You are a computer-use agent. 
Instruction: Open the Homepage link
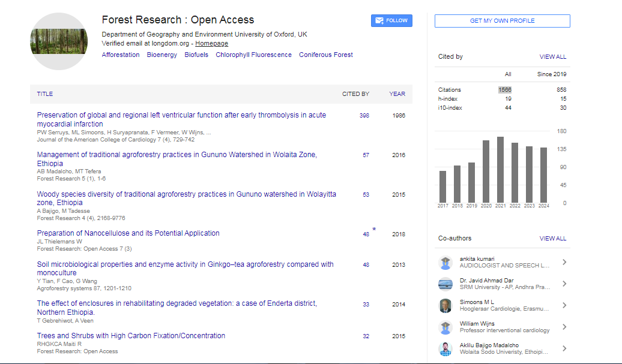(211, 44)
